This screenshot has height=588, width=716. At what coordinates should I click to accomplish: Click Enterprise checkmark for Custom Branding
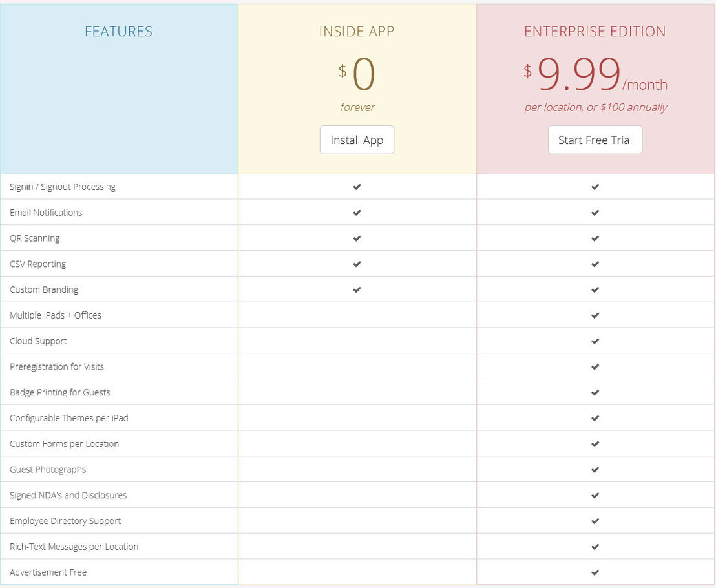(x=595, y=289)
